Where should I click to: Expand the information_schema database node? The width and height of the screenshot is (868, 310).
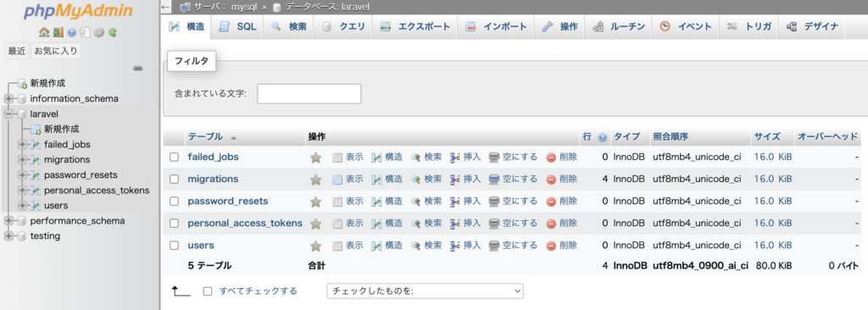pyautogui.click(x=8, y=98)
